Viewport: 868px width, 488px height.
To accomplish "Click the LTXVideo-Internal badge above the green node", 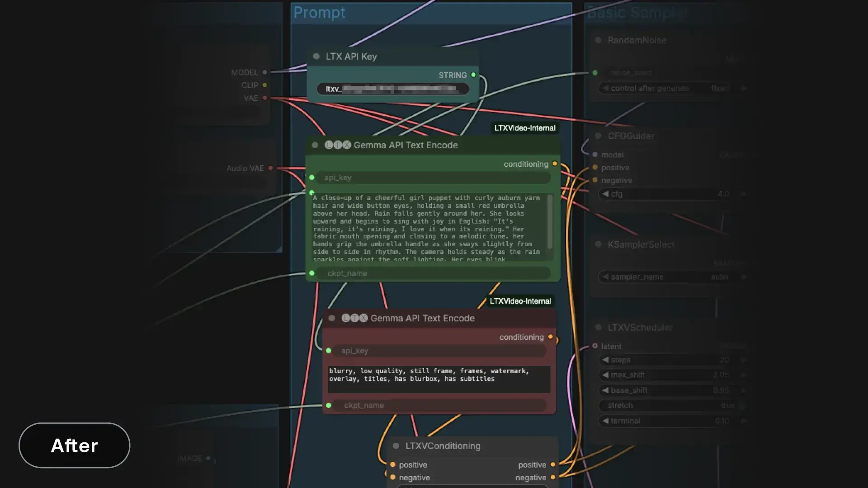I will [x=524, y=128].
